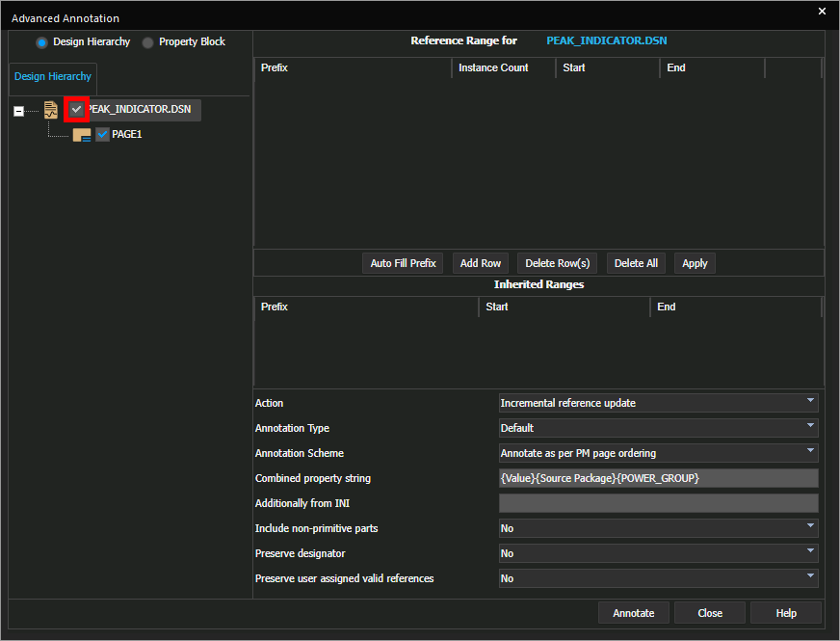Viewport: 840px width, 641px height.
Task: Collapse the PEAK_INDICATOR.DSN tree node
Action: coord(19,111)
